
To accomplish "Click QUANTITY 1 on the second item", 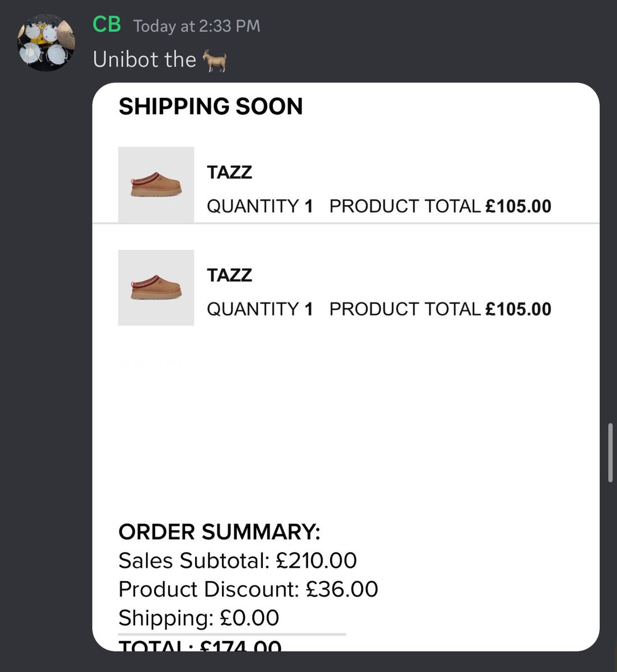I will coord(259,309).
